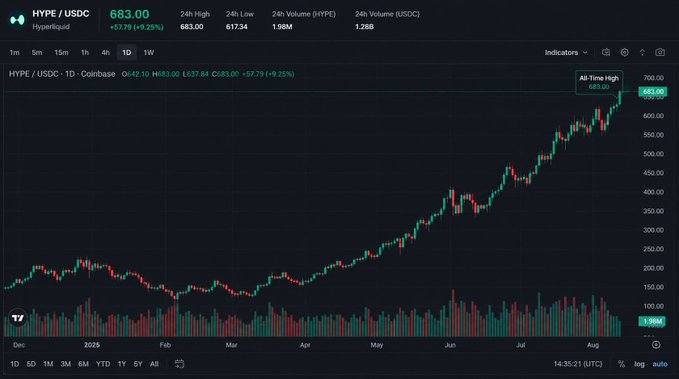Toggle percent scale mode
This screenshot has height=379, width=679.
tap(621, 364)
